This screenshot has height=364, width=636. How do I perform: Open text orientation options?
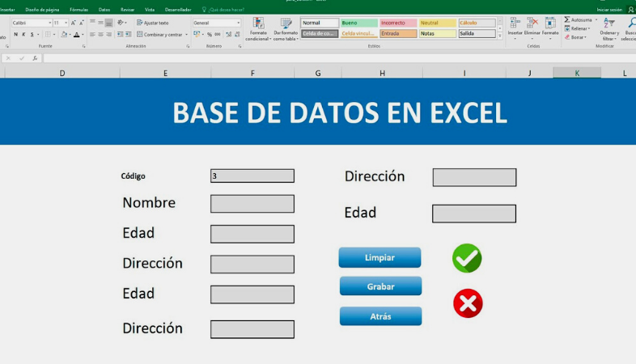click(121, 23)
